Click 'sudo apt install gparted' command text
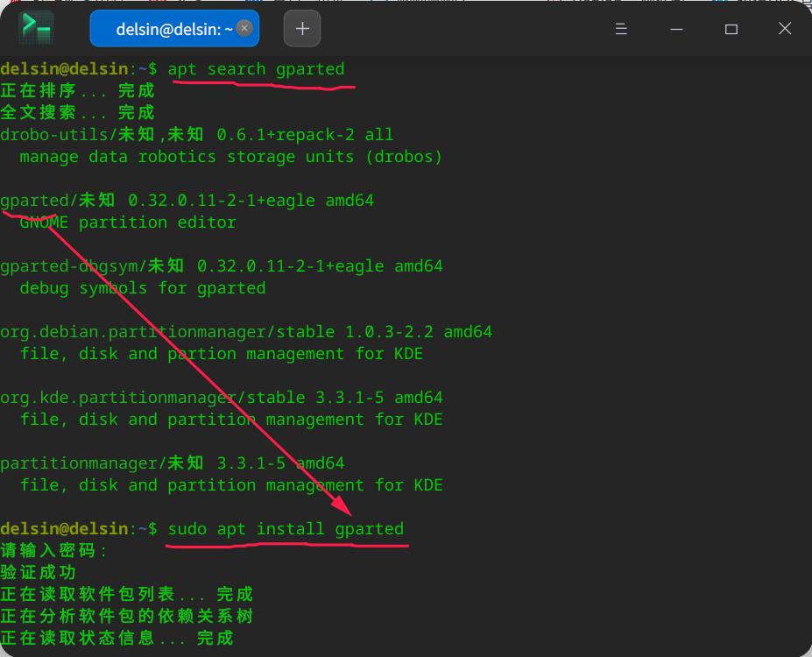812x657 pixels. pos(286,528)
